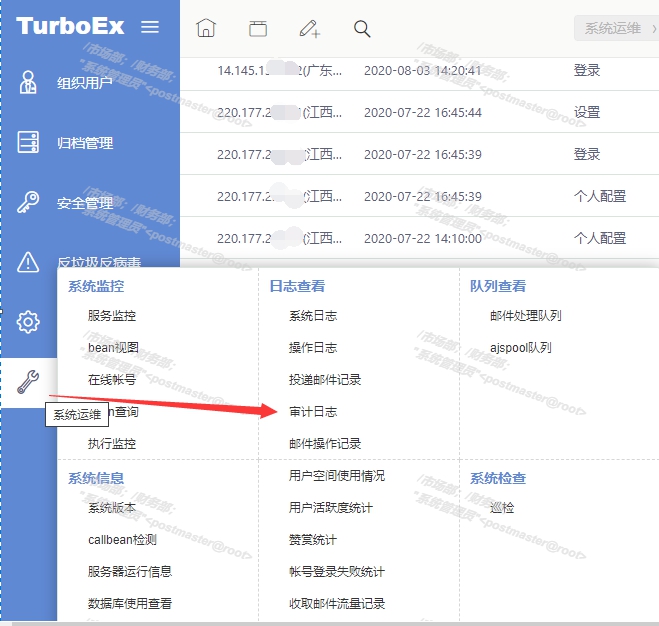
Task: Select 审计日志 in the log menu
Action: click(x=313, y=412)
